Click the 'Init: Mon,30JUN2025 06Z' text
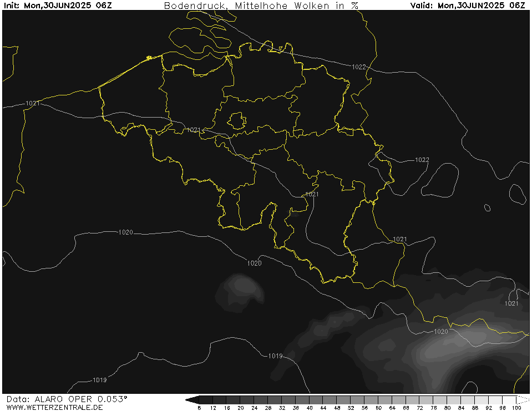The height and width of the screenshot is (411, 532). coord(58,6)
